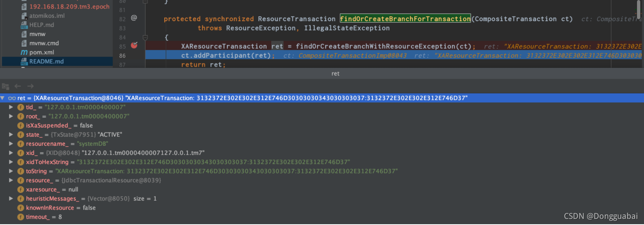This screenshot has width=644, height=225.
Task: Click line number 83 in gutter
Action: point(122,28)
